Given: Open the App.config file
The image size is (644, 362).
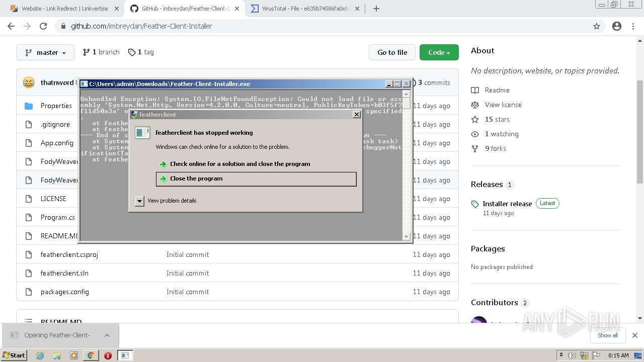Looking at the screenshot, I should (57, 143).
